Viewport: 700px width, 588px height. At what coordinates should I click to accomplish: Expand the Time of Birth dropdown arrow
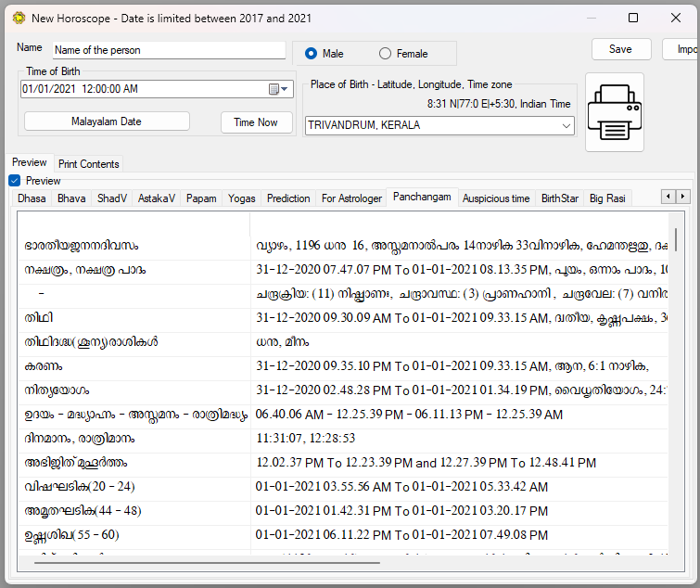click(285, 89)
